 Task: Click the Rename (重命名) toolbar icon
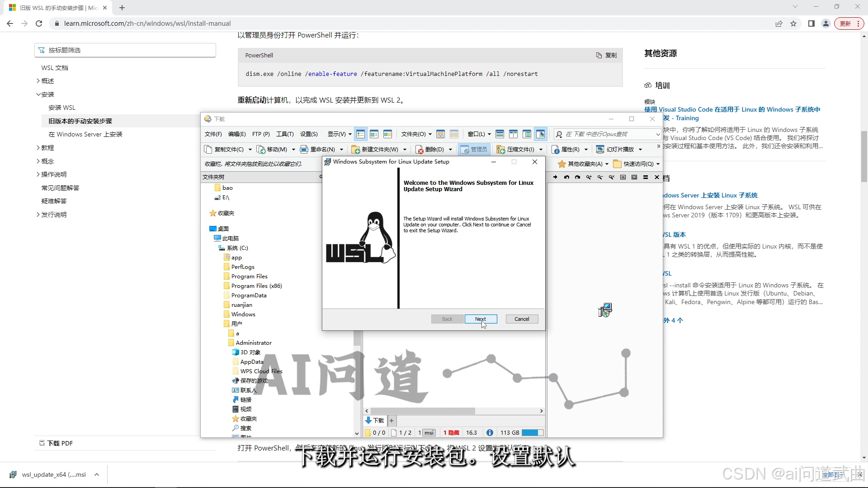click(304, 150)
